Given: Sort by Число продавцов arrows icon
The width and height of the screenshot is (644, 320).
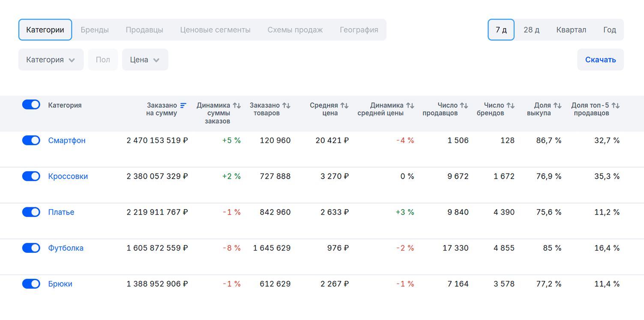Looking at the screenshot, I should click(x=464, y=105).
